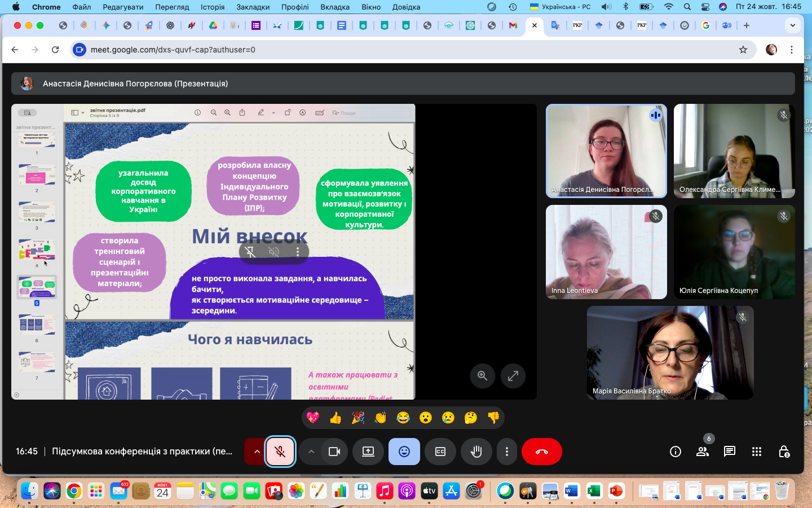Open the Історія menu
The height and width of the screenshot is (508, 812).
(213, 7)
